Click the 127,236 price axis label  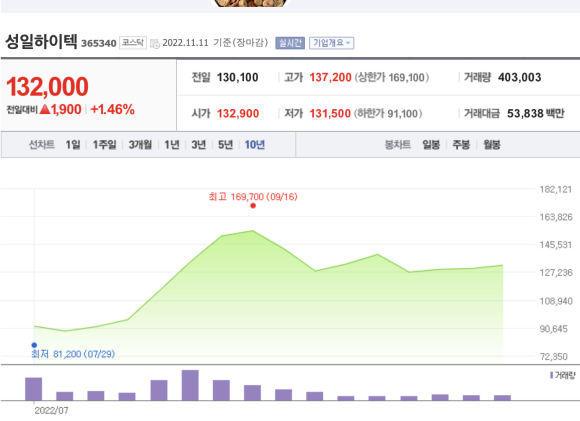[x=556, y=273]
